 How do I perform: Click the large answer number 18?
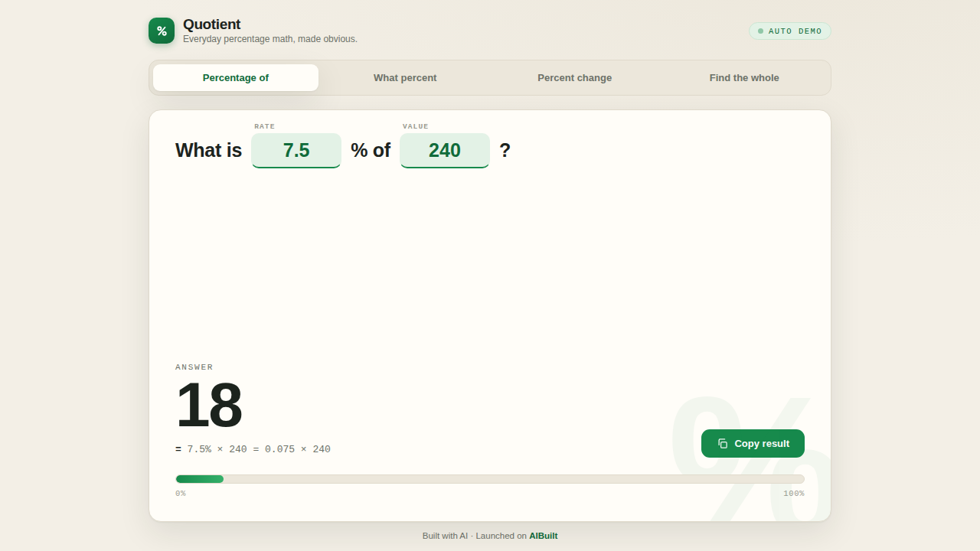[x=209, y=406]
